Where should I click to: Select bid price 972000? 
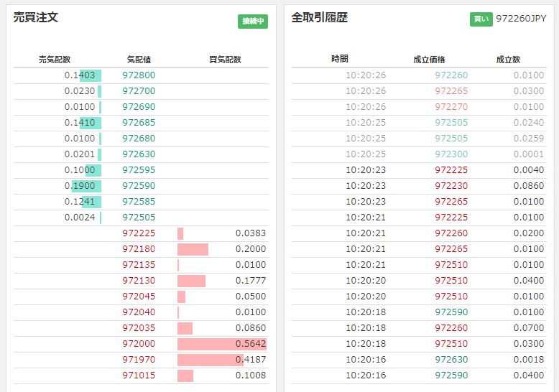pos(139,344)
